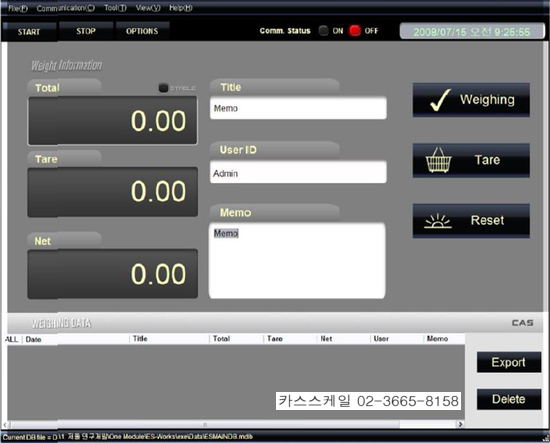Click the Comm. Status ON indicator
The image size is (550, 443).
pyautogui.click(x=323, y=31)
